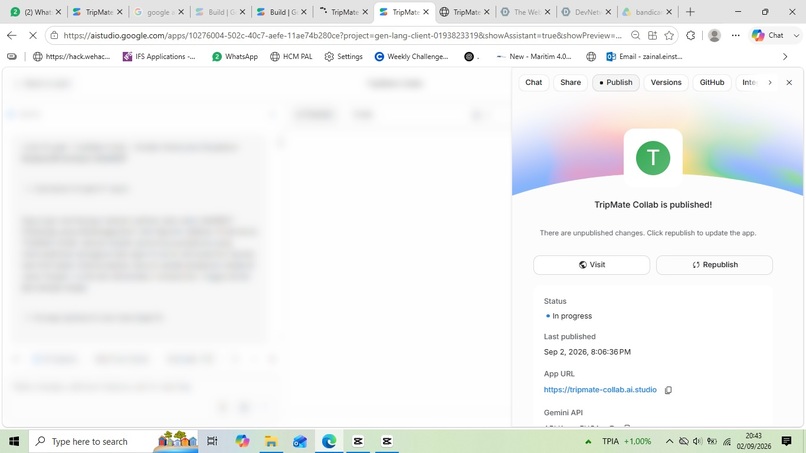
Task: Open the globe bookmark icon before Email
Action: click(591, 57)
